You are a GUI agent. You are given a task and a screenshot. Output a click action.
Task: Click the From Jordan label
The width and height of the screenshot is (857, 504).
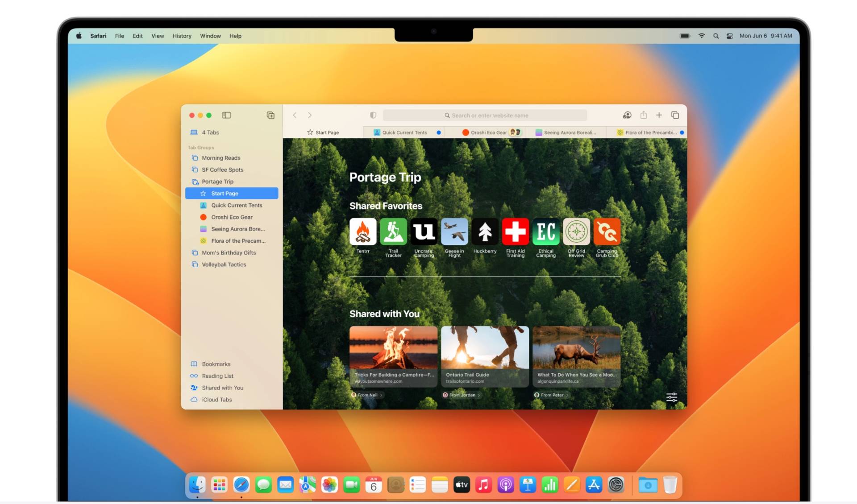462,395
